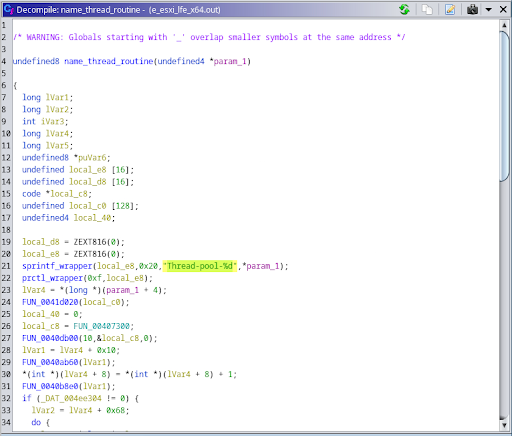Close the Decompile panel
The width and height of the screenshot is (512, 436).
[503, 9]
